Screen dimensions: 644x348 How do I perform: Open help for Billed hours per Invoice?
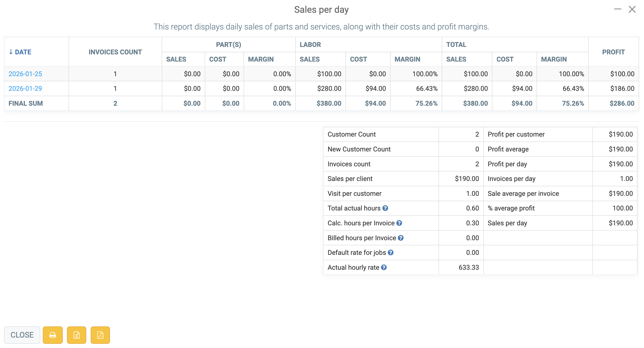[401, 238]
